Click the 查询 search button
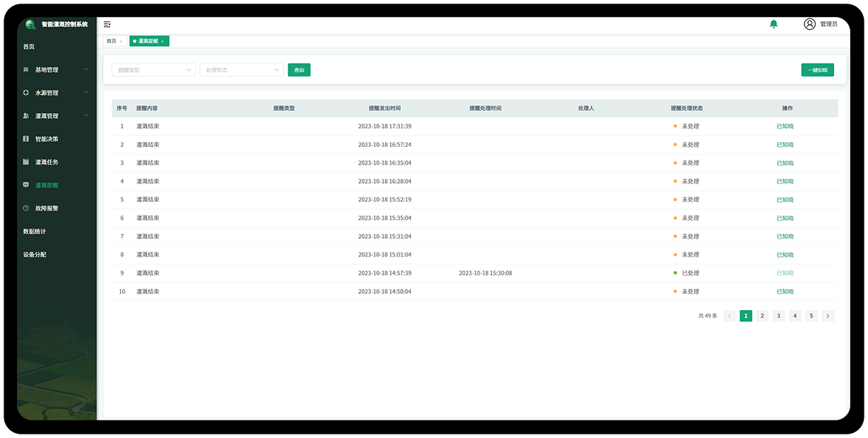The height and width of the screenshot is (438, 868). (x=299, y=70)
